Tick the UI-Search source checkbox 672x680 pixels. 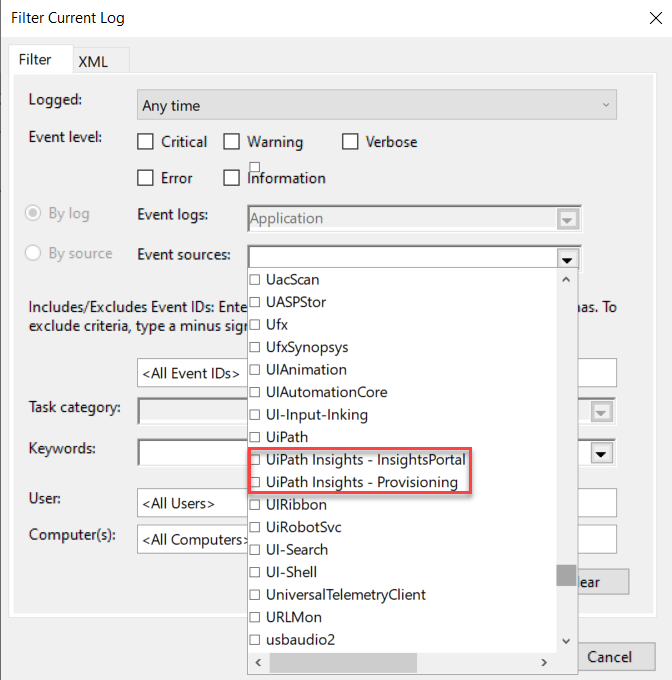tap(255, 550)
